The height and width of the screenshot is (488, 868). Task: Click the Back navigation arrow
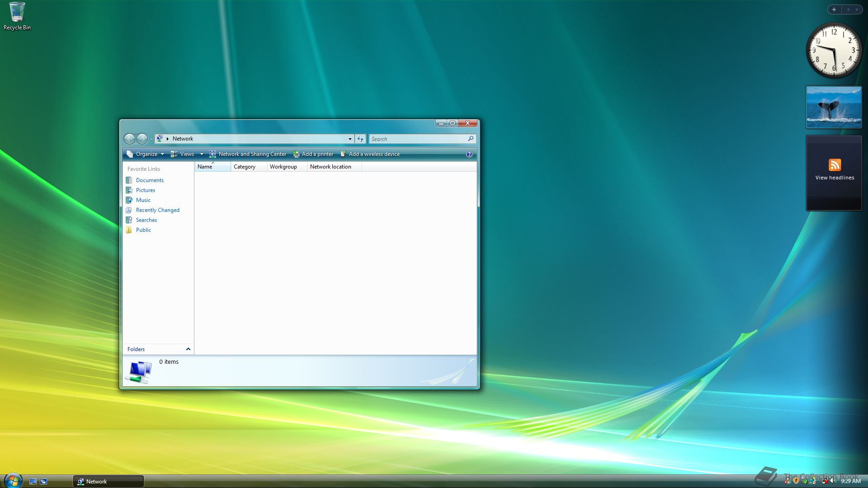129,139
